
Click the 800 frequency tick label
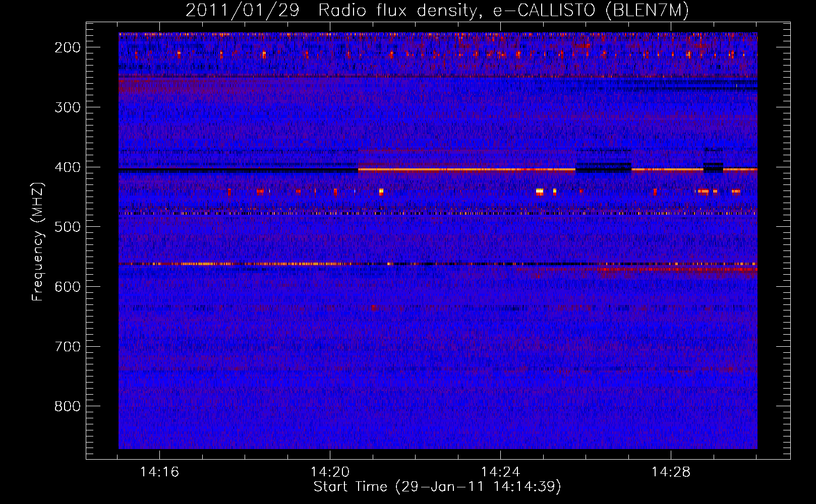[x=68, y=406]
